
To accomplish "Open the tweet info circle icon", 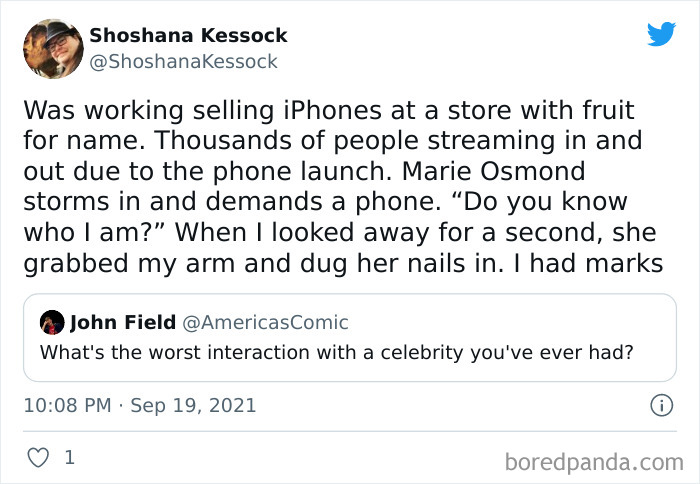I will [660, 405].
